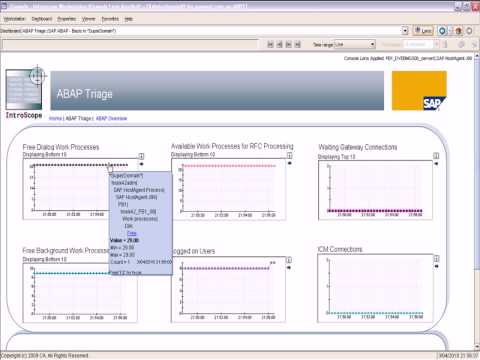This screenshot has height=360, width=480.
Task: Click the date-time readout in status bar
Action: [x=459, y=356]
